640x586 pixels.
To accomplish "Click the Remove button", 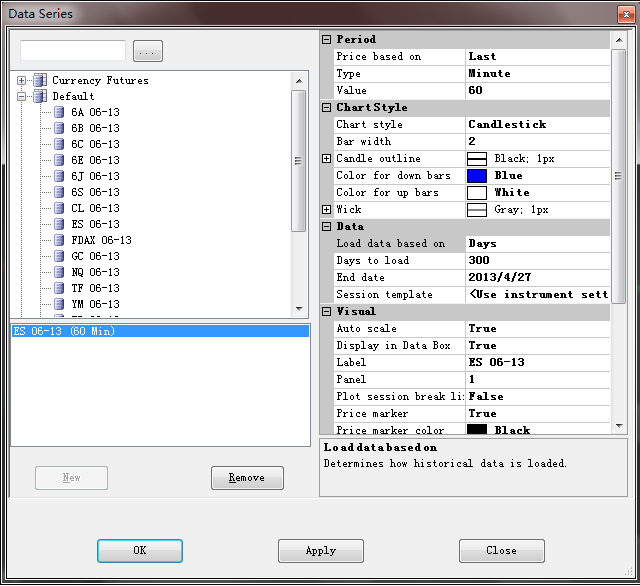I will click(247, 477).
